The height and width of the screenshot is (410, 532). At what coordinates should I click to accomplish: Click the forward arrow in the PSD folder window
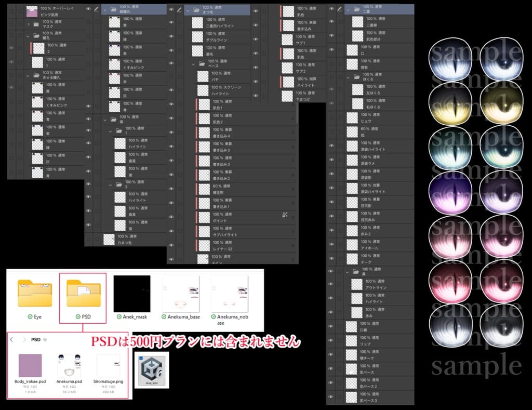tap(24, 339)
